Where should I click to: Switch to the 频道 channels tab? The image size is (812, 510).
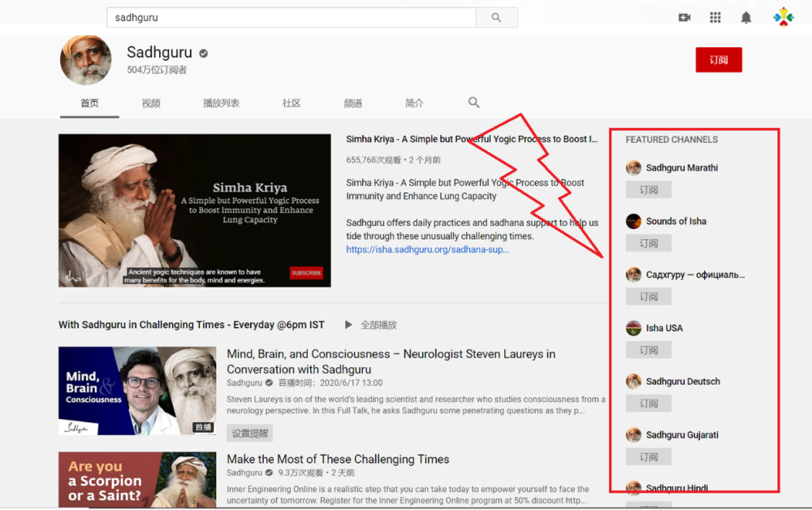353,103
